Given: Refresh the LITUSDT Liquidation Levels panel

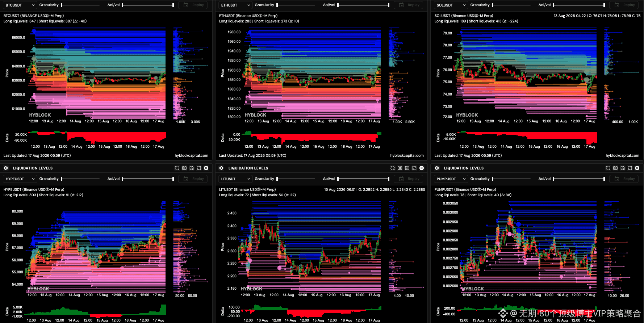Looking at the screenshot, I should click(393, 168).
